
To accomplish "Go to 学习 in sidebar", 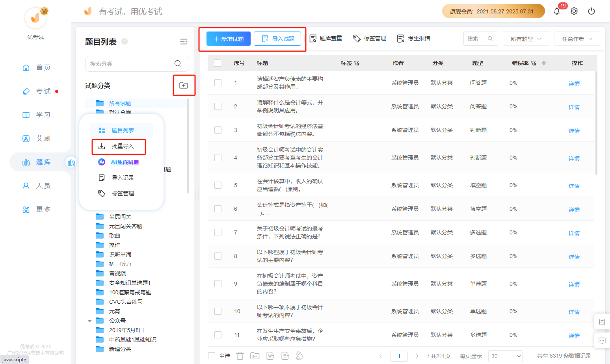I will tap(37, 115).
